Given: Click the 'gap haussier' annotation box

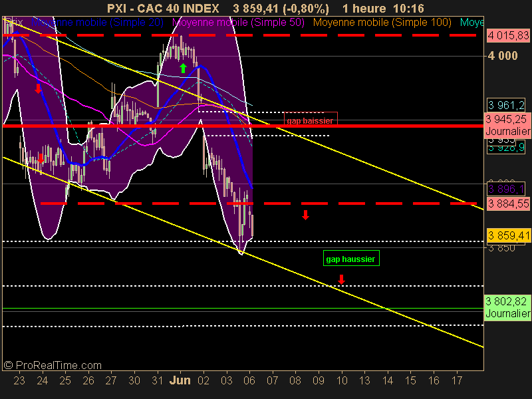Looking at the screenshot, I should click(x=351, y=258).
